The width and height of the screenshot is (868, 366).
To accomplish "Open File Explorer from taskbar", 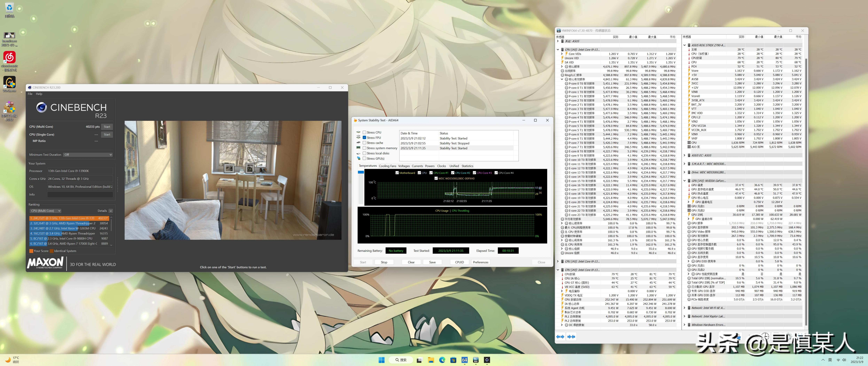I will (431, 360).
